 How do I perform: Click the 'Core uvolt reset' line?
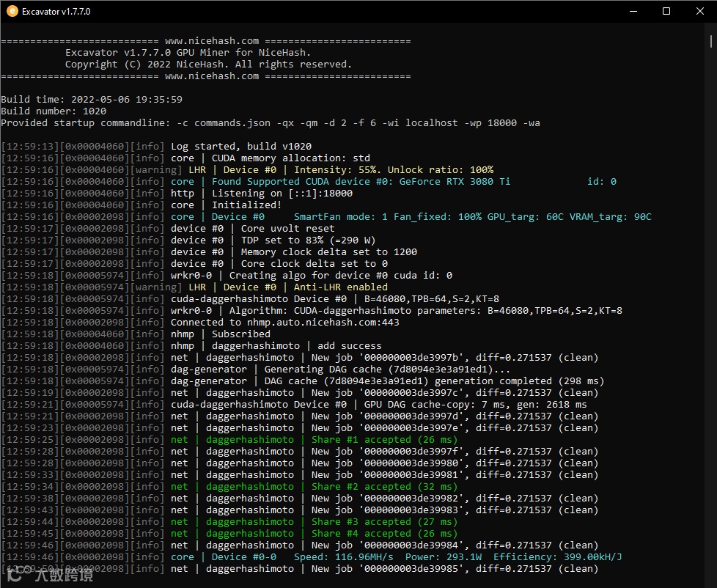pos(168,229)
